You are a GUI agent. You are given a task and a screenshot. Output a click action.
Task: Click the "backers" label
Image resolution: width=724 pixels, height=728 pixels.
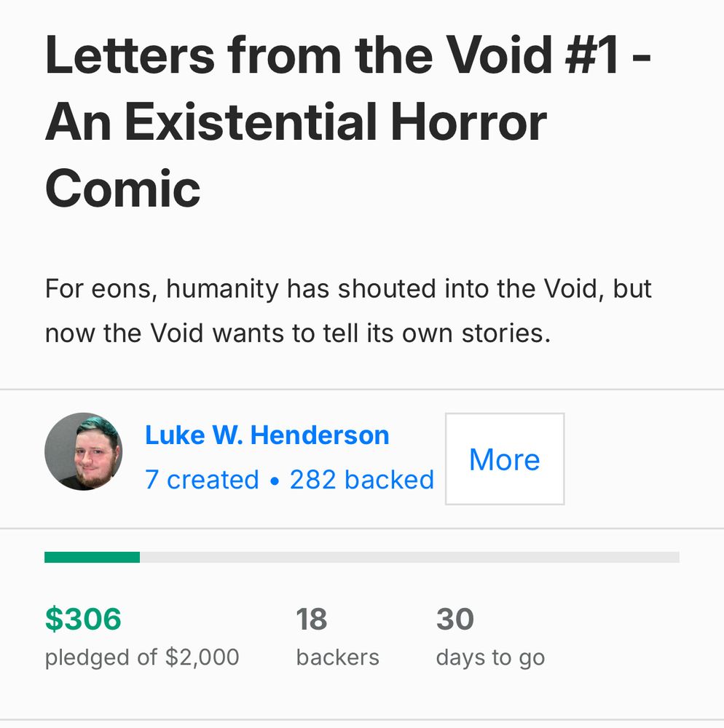(x=337, y=657)
